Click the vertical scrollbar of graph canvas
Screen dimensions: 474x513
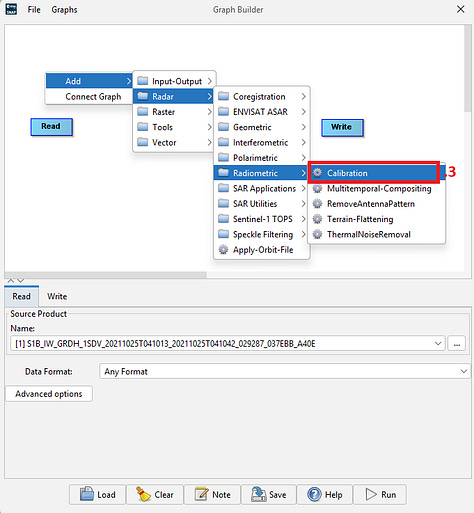(468, 68)
